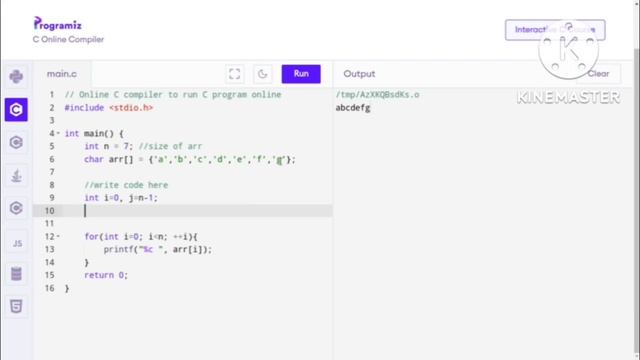Image resolution: width=640 pixels, height=360 pixels.
Task: Click the first line comment about Online C compiler
Action: click(x=173, y=95)
